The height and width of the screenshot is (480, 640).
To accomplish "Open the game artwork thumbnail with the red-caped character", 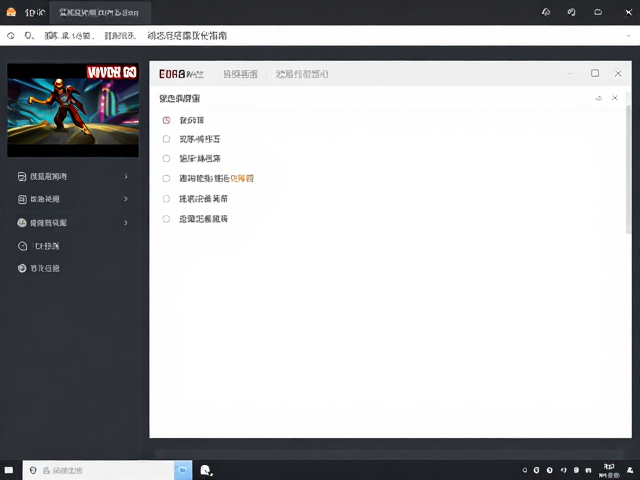I will coord(73,110).
